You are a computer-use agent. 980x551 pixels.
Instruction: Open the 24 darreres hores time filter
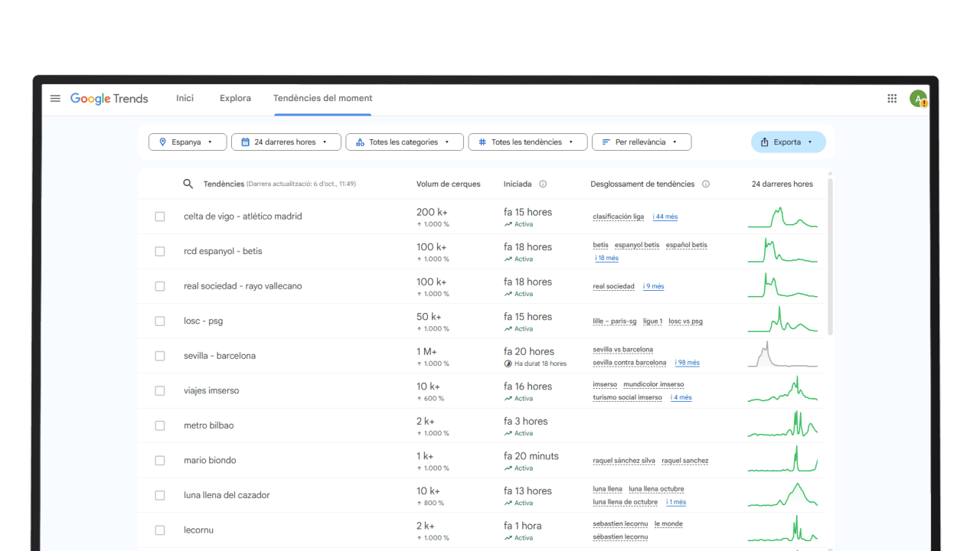[x=286, y=142]
